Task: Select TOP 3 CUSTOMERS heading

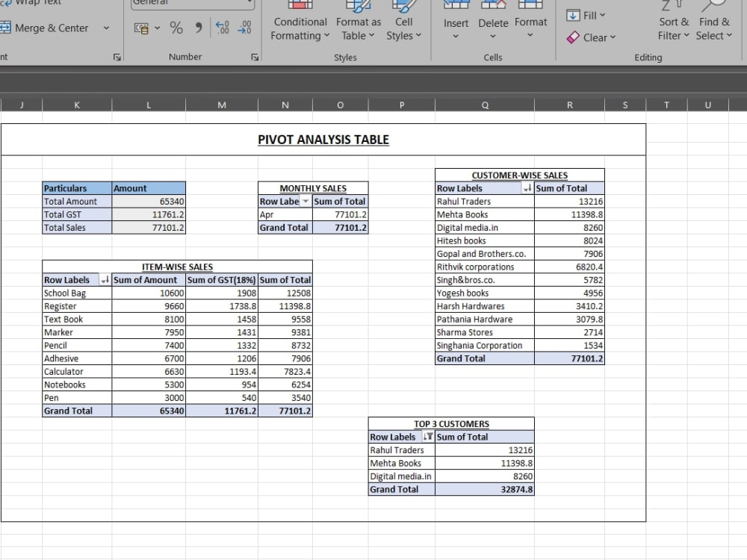Action: [451, 424]
